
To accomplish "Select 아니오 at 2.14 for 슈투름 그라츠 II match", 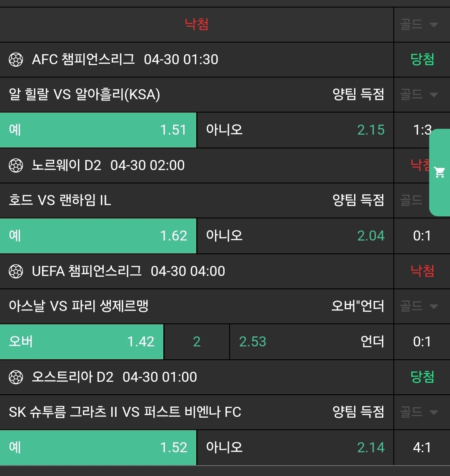I will click(x=295, y=448).
